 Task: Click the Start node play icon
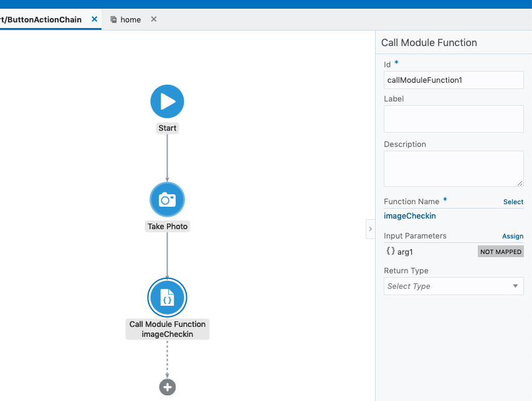tap(167, 101)
